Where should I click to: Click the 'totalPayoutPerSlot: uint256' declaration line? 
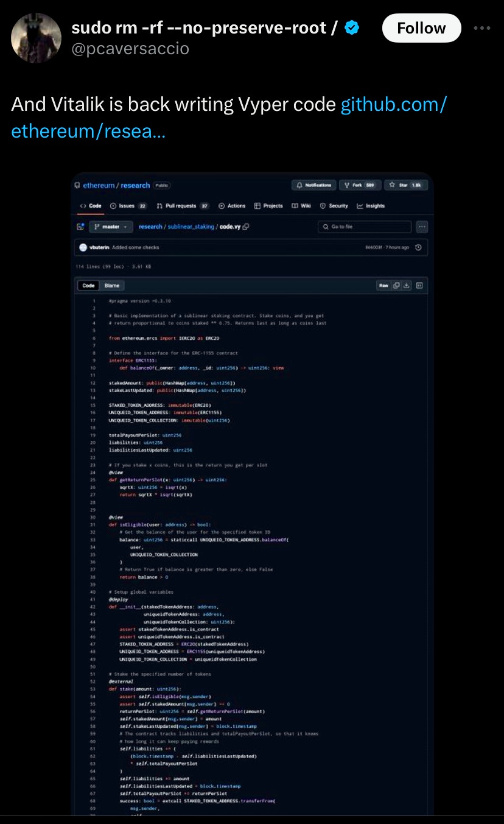click(x=145, y=435)
